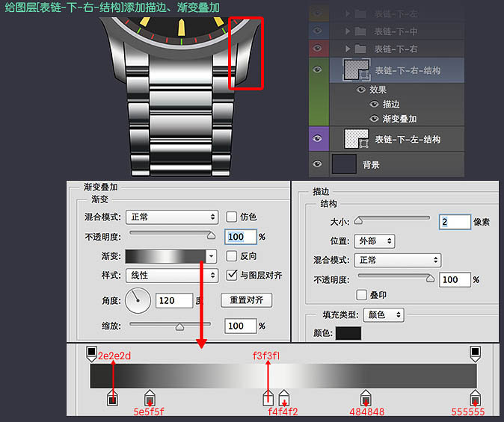Viewport: 504px width, 422px height.
Task: Adjust gradient overlay 不透明度 slider
Action: (x=211, y=235)
